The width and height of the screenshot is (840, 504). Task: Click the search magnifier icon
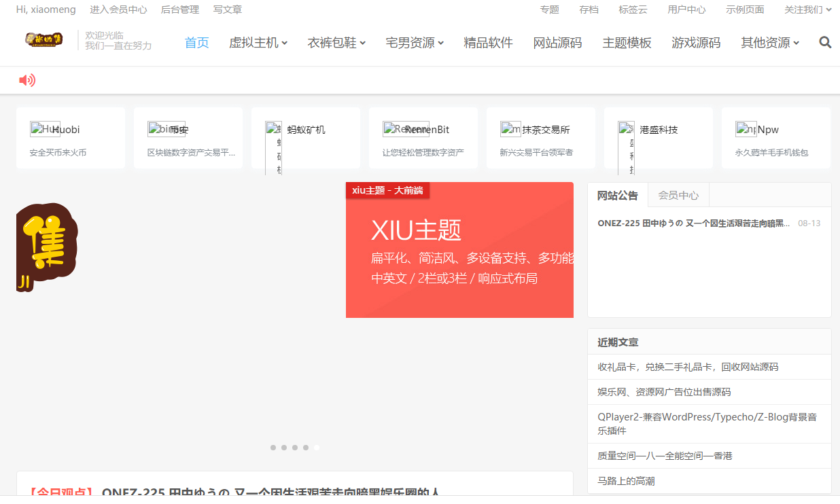[x=825, y=43]
